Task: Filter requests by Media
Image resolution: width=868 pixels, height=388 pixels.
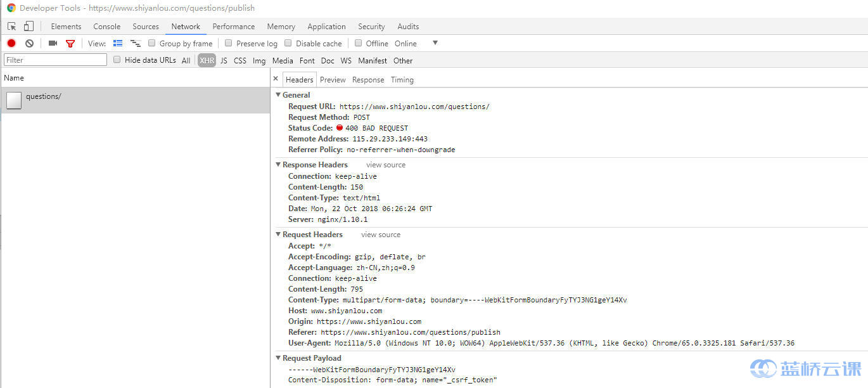Action: (x=283, y=61)
